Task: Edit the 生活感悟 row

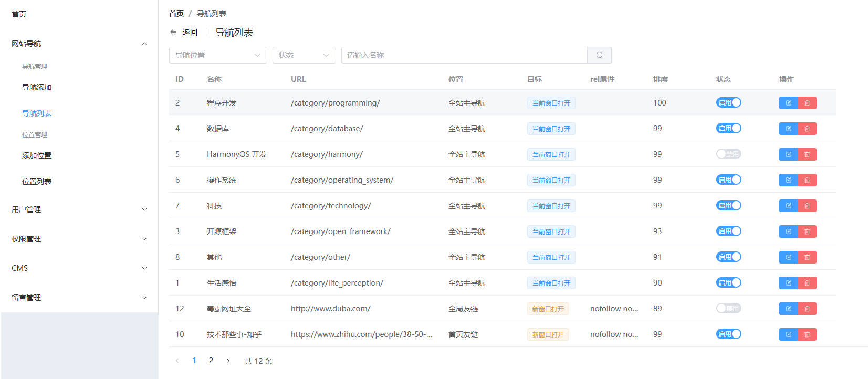Action: pos(788,283)
